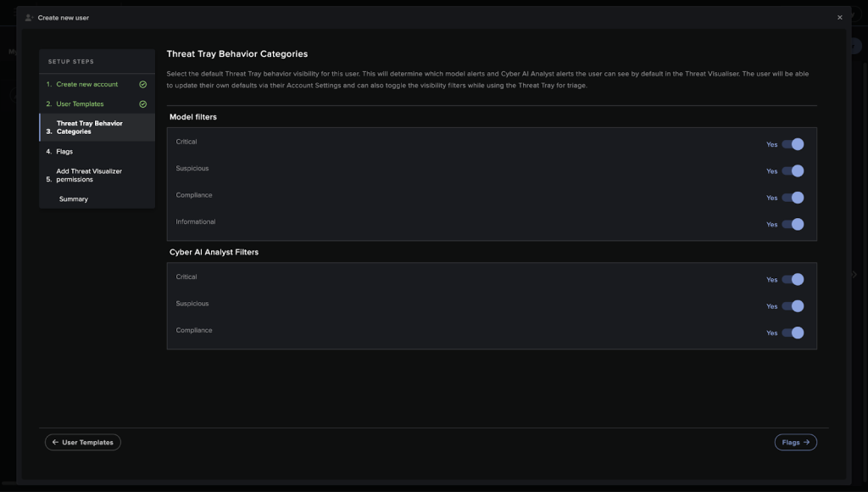This screenshot has height=492, width=868.
Task: Click the green checkmark next to User Templates
Action: 142,104
